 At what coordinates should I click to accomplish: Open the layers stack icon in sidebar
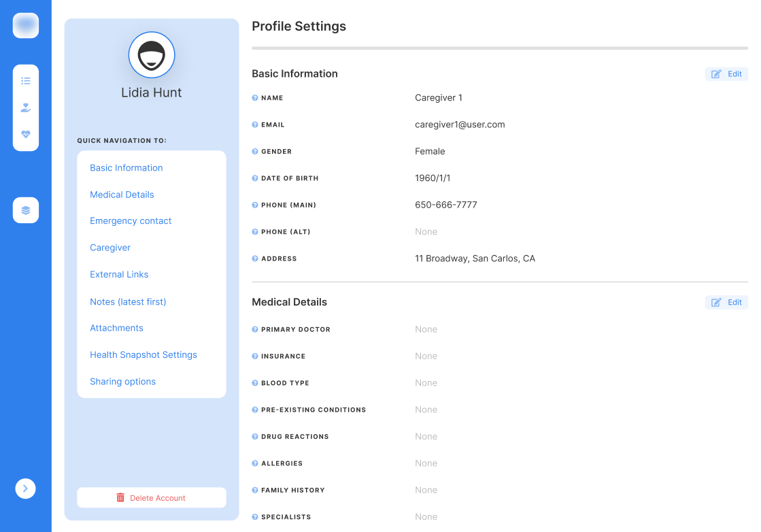[x=26, y=210]
